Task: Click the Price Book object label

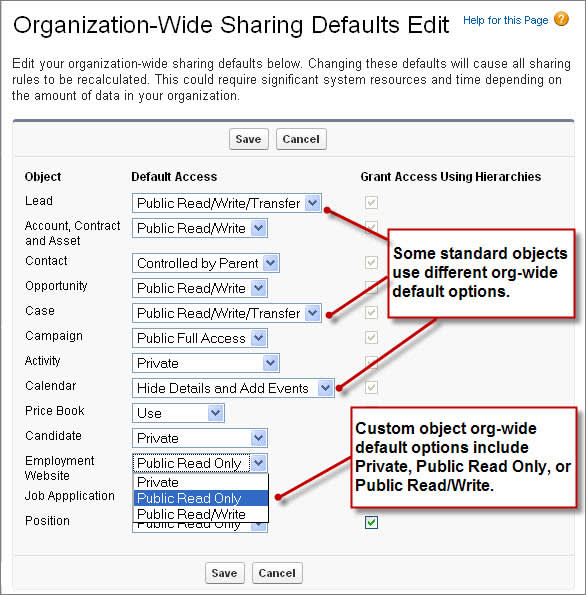Action: [x=55, y=411]
